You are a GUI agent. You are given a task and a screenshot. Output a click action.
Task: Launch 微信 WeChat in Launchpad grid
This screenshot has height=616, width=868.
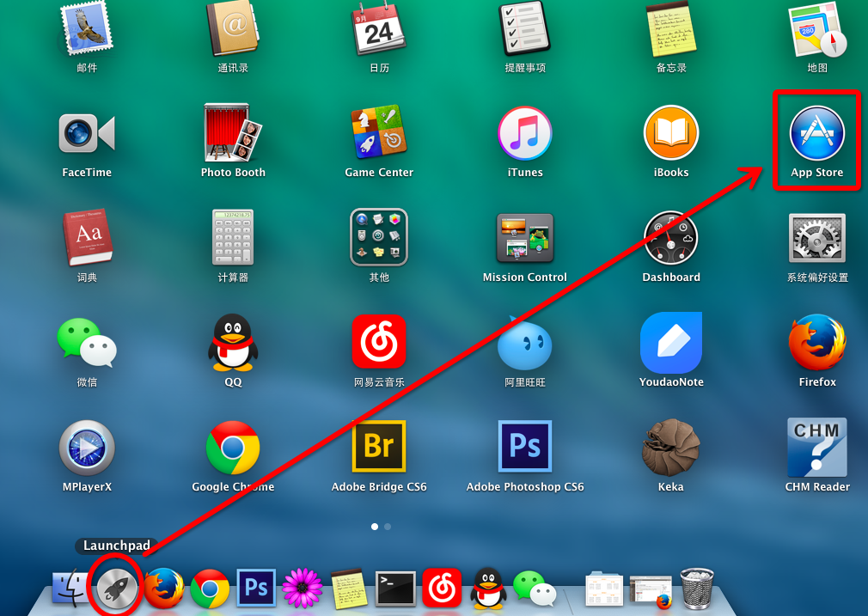click(x=87, y=342)
